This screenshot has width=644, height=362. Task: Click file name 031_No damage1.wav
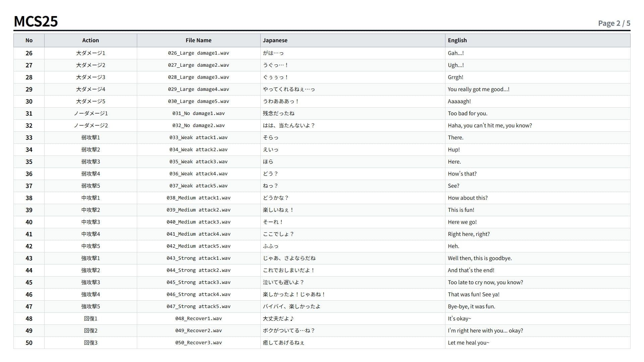point(199,113)
